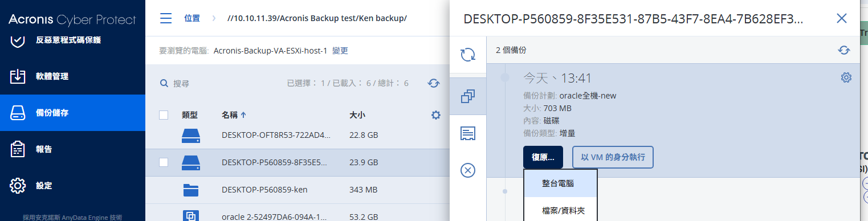Click the first timeline marker dot
The image size is (868, 221).
click(x=505, y=77)
